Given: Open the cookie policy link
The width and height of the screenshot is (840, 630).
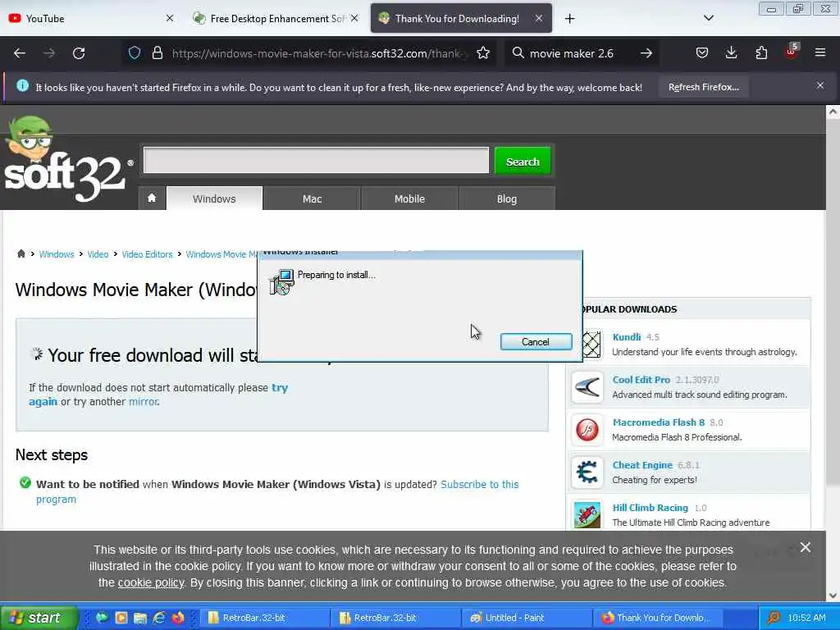Looking at the screenshot, I should pyautogui.click(x=151, y=583).
